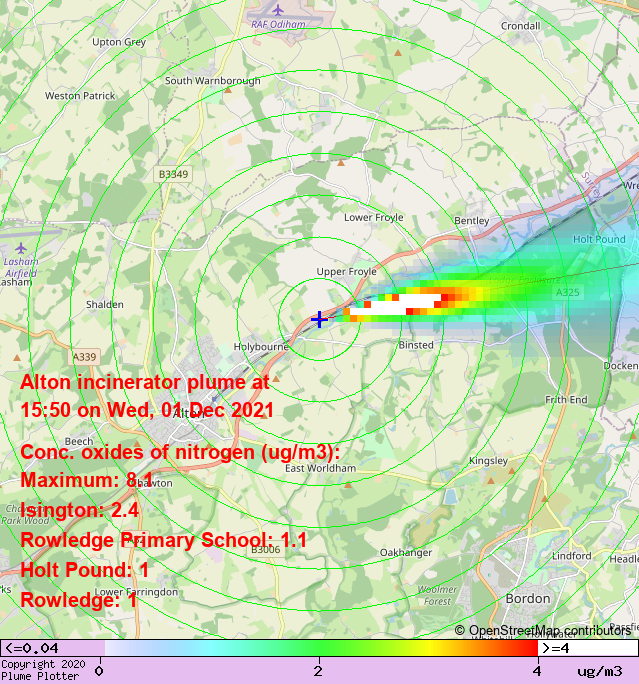
Task: Click the 'Copyright 2020 Plume Plotter' text
Action: pos(43,670)
